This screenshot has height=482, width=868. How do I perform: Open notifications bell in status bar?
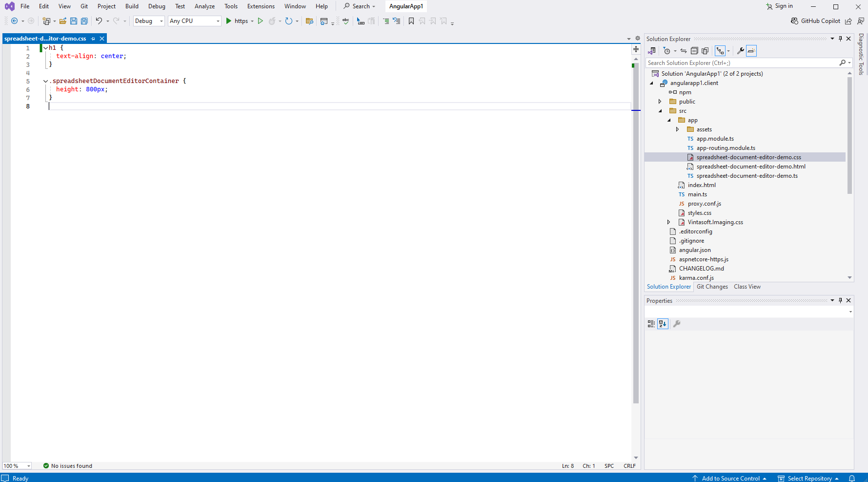(852, 478)
